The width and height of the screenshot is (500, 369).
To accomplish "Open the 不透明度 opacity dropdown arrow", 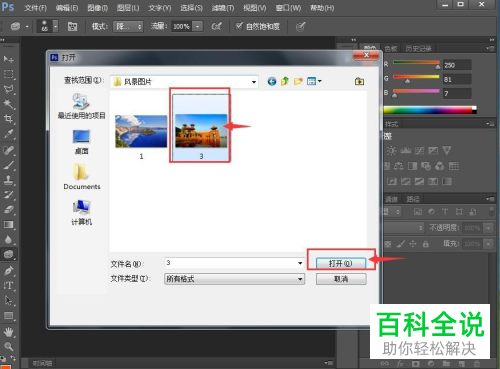I will pyautogui.click(x=488, y=228).
